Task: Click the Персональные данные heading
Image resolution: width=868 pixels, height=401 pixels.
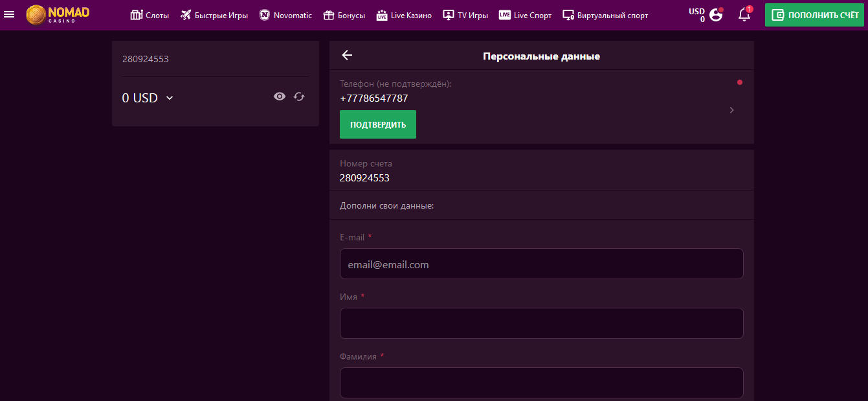Action: click(x=542, y=56)
